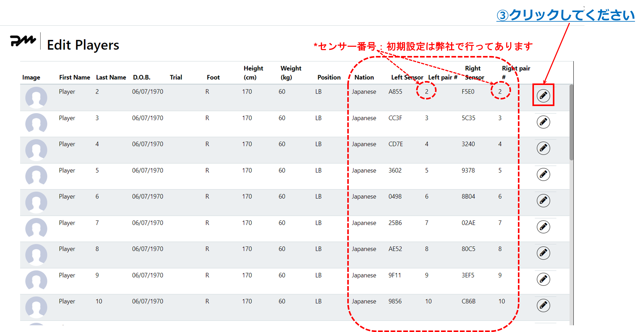Image resolution: width=644 pixels, height=332 pixels.
Task: Click left sensor value A855
Action: 395,92
